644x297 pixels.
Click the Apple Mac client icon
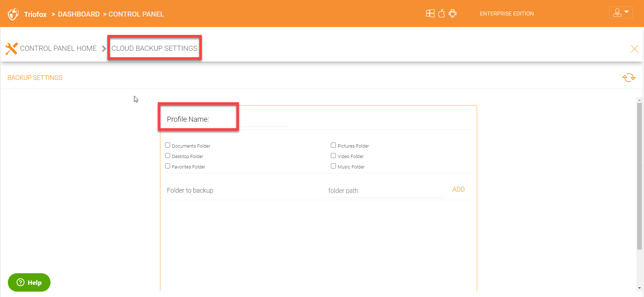[441, 14]
